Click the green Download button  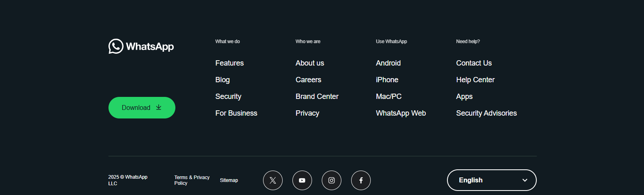coord(142,107)
